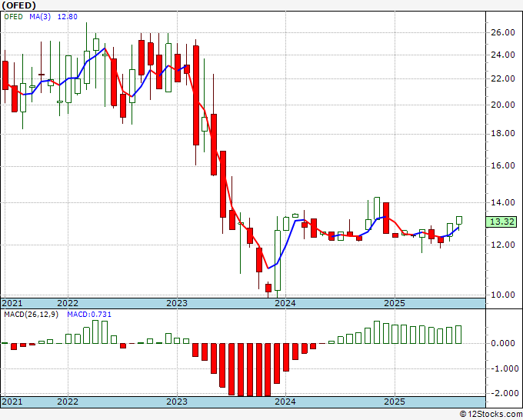This screenshot has width=523, height=420.
Task: Click the 22.00 price axis label
Action: 503,78
